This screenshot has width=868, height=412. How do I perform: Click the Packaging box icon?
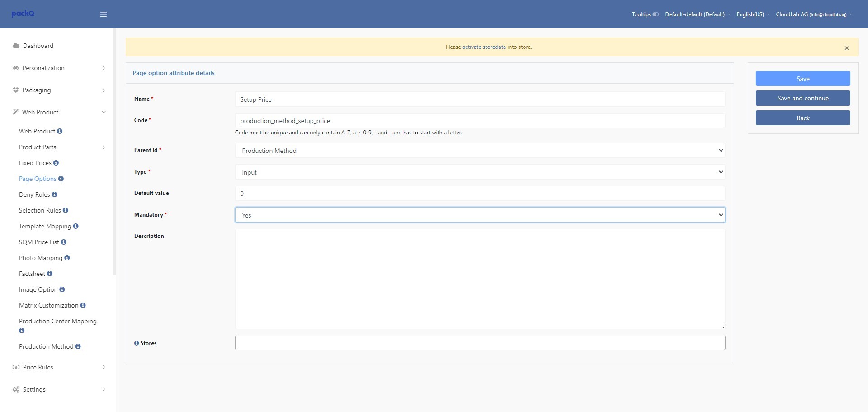pyautogui.click(x=16, y=90)
